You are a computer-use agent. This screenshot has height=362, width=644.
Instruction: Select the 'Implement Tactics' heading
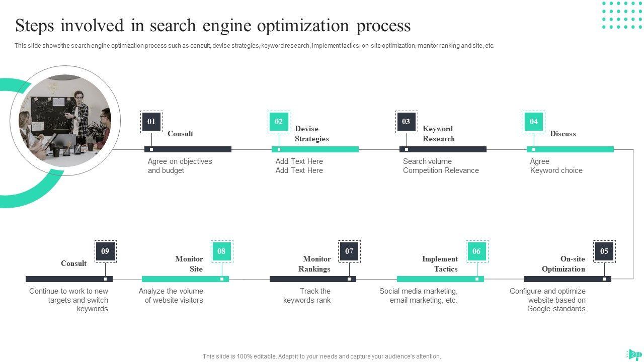[x=440, y=264]
